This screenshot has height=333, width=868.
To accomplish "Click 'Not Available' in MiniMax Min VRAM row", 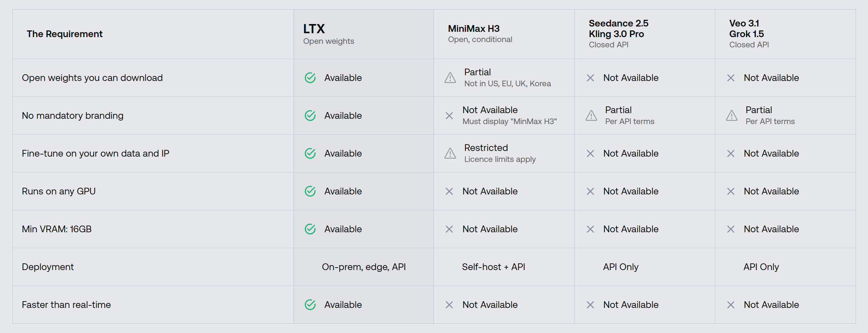I will [x=490, y=229].
